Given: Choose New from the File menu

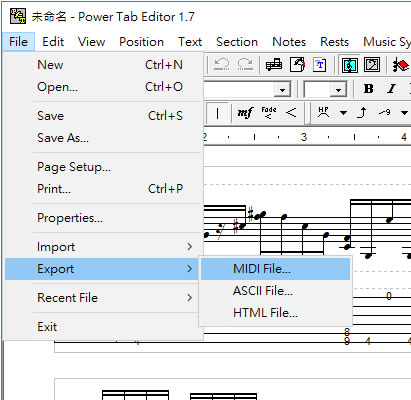Looking at the screenshot, I should [x=103, y=65].
